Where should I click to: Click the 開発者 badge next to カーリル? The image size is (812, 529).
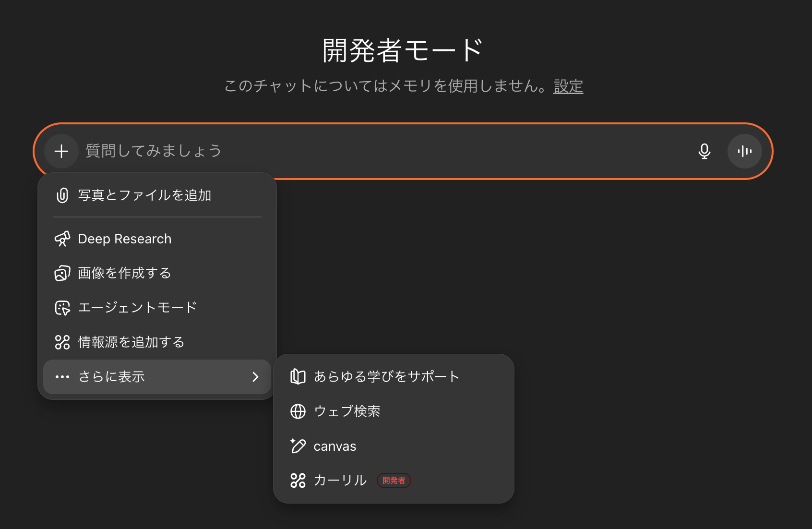(394, 480)
